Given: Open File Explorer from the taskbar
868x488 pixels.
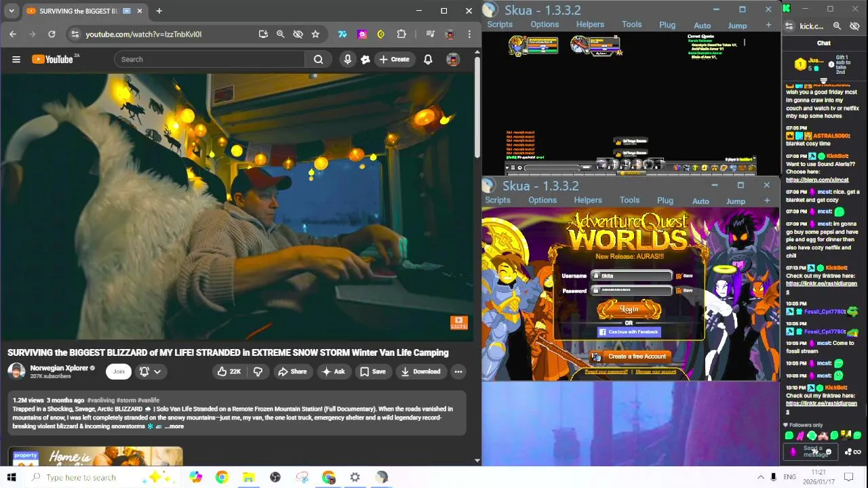Looking at the screenshot, I should point(248,477).
